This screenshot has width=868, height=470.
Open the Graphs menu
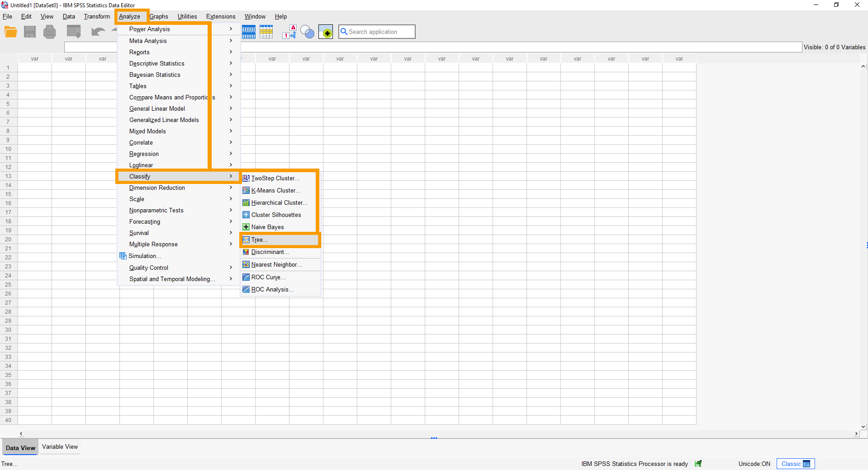pos(159,16)
